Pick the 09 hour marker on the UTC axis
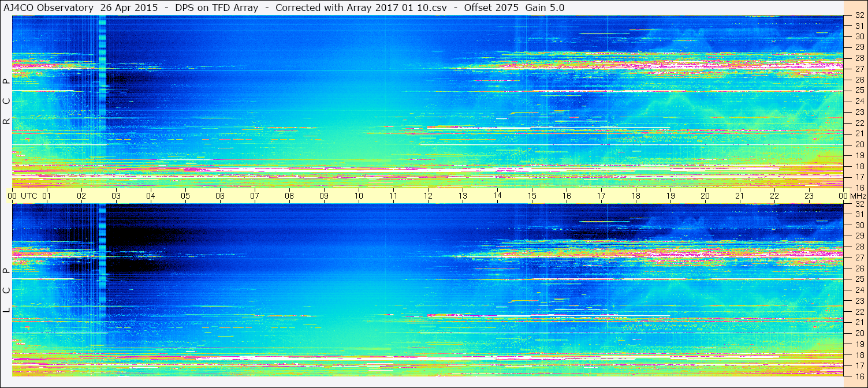The image size is (868, 388). 324,196
